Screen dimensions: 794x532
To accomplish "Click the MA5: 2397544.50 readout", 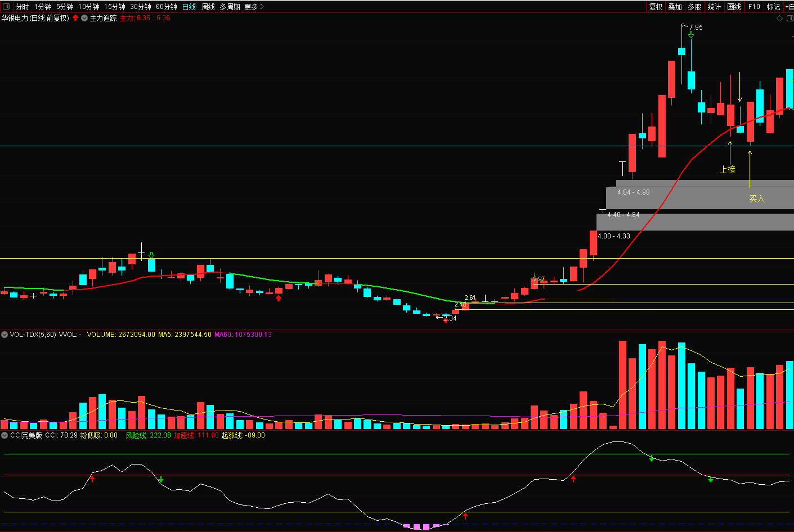I will [185, 334].
